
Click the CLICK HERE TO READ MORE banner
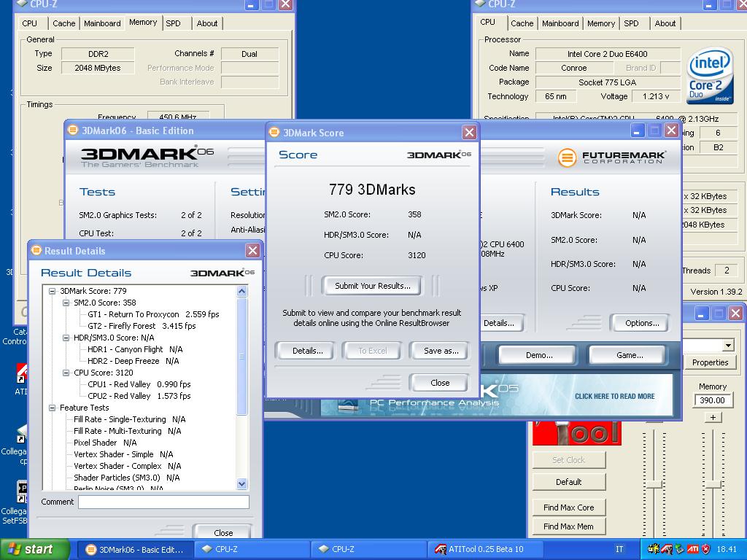[x=614, y=396]
